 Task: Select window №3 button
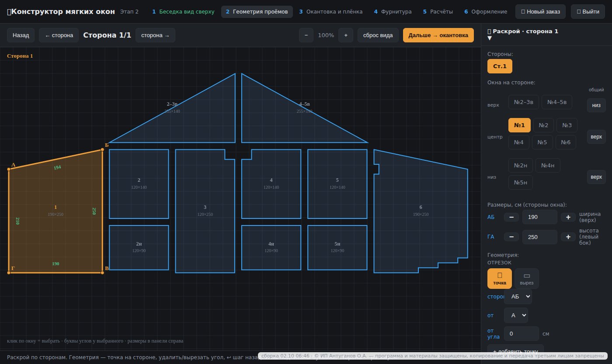pos(567,125)
